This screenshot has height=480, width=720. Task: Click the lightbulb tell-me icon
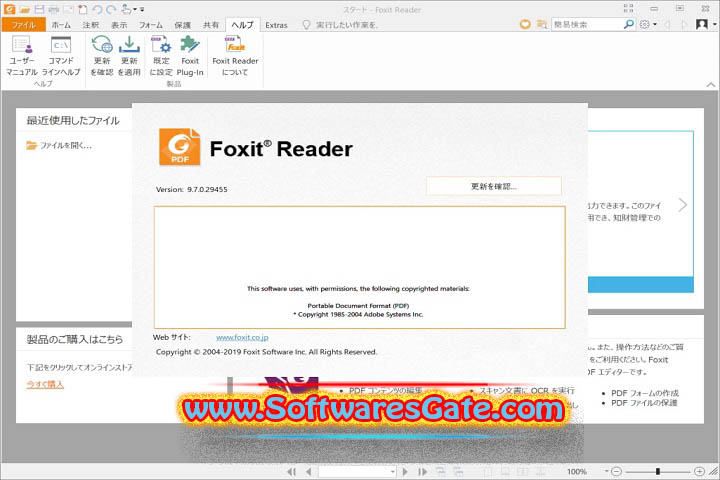306,25
